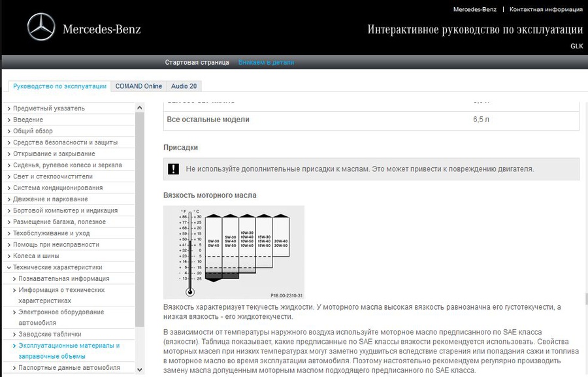The height and width of the screenshot is (377, 588).
Task: Expand Колеса и шины chevron
Action: coord(9,256)
